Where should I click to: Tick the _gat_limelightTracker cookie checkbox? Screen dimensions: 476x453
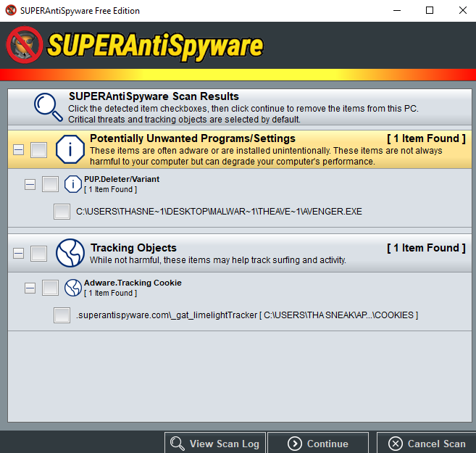click(x=62, y=315)
